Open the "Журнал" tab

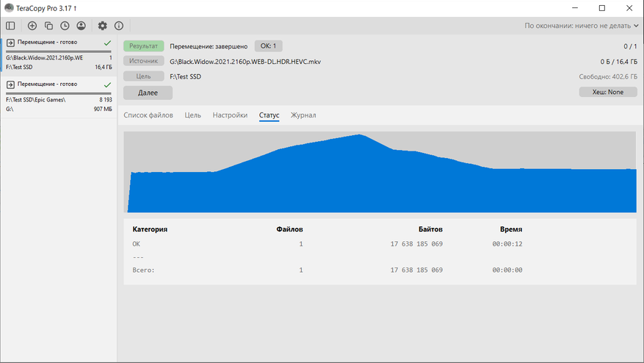tap(303, 115)
